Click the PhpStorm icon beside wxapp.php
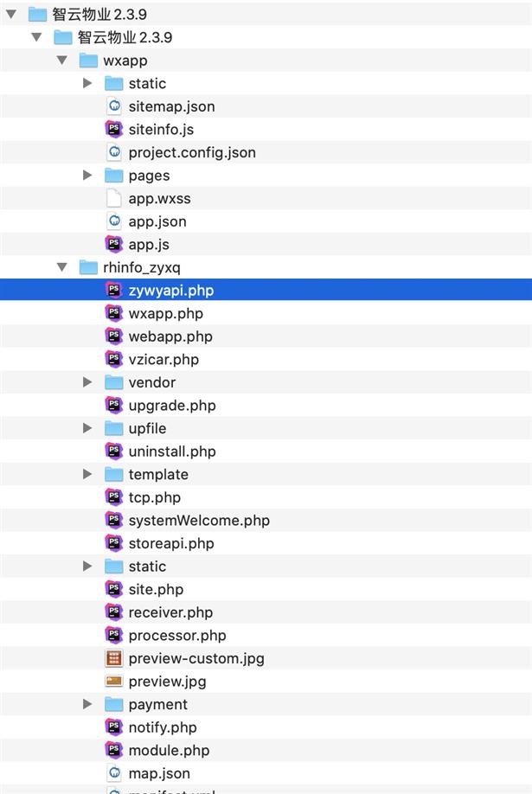Image resolution: width=532 pixels, height=794 pixels. [x=113, y=313]
